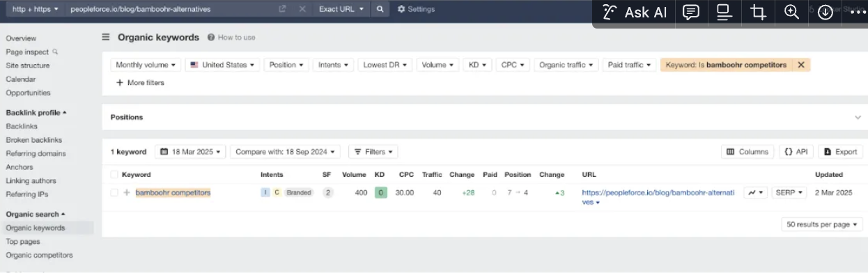868x273 pixels.
Task: Open Opportunities in sidebar
Action: coord(28,93)
